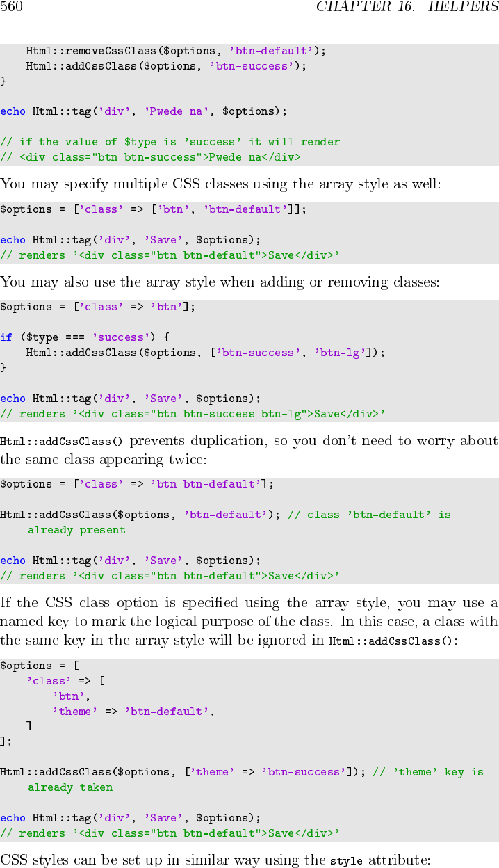
Task: Click the text 'the same class appearing twice:'
Action: 104,460
